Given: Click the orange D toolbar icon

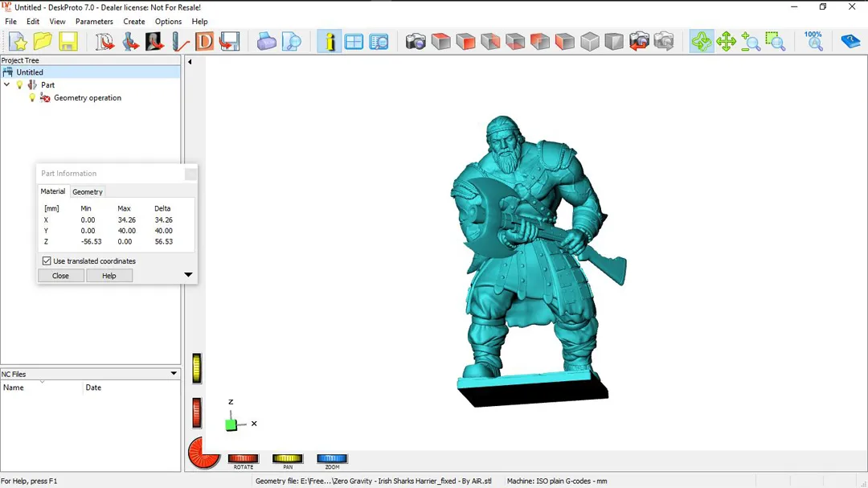Looking at the screenshot, I should [204, 42].
